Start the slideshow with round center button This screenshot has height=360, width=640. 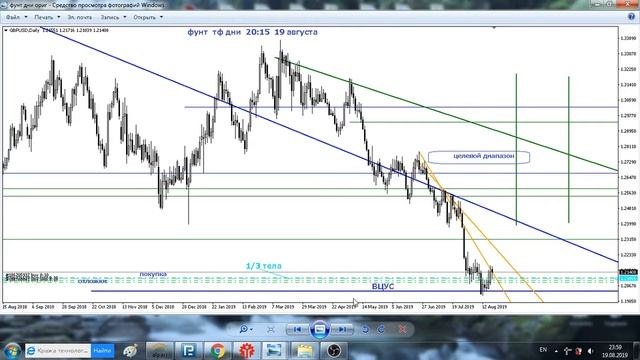tap(320, 329)
